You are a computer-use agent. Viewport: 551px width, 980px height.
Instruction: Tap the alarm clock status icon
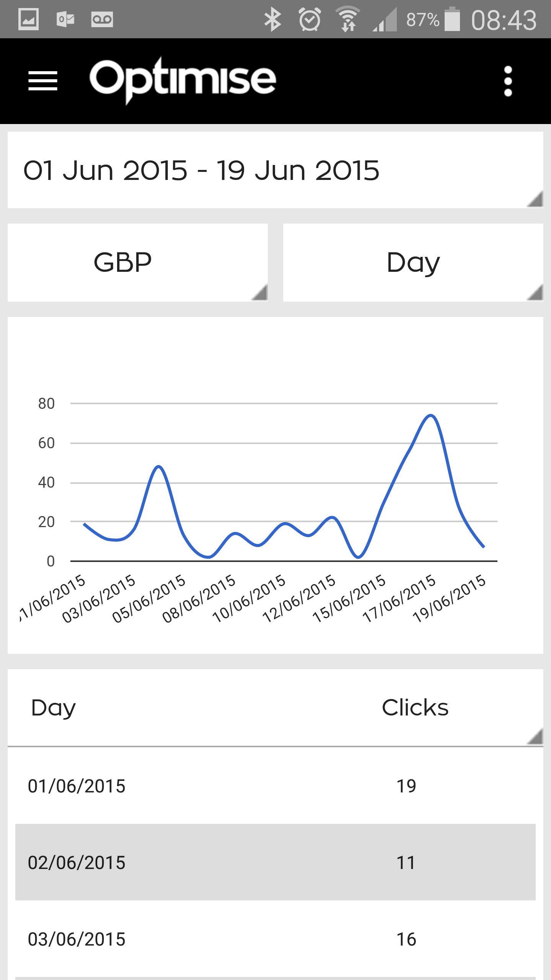pos(310,20)
